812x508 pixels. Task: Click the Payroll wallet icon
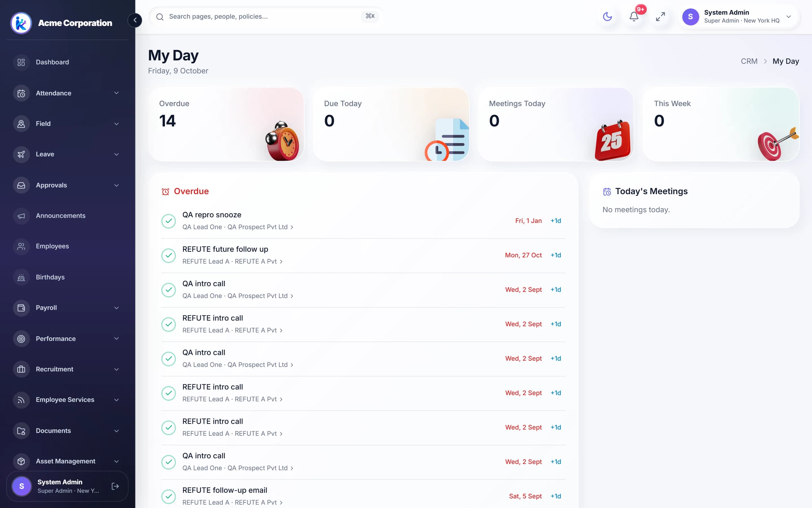tap(21, 308)
